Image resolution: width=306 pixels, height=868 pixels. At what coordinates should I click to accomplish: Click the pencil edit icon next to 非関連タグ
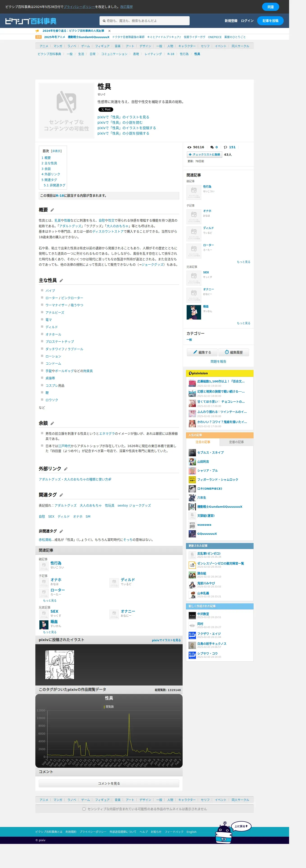coord(61,531)
